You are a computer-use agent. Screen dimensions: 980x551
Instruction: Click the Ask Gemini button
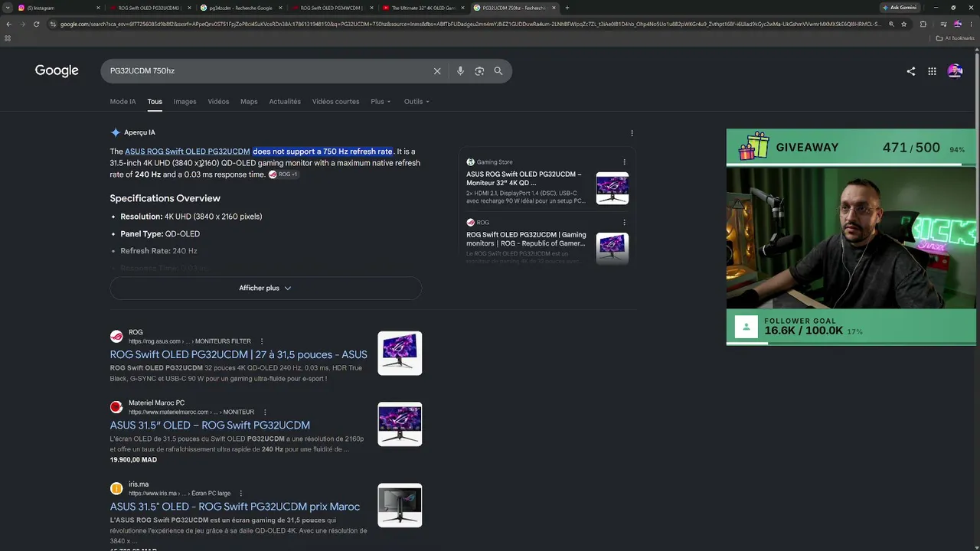tap(899, 8)
